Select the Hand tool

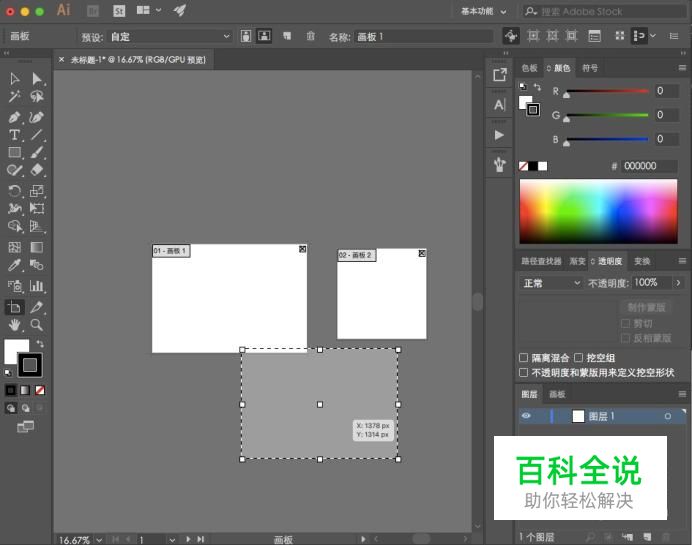click(14, 325)
